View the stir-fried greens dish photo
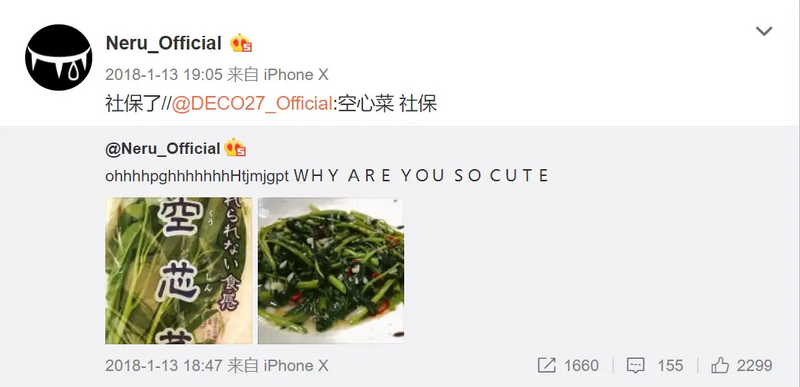The height and width of the screenshot is (387, 800). [331, 270]
